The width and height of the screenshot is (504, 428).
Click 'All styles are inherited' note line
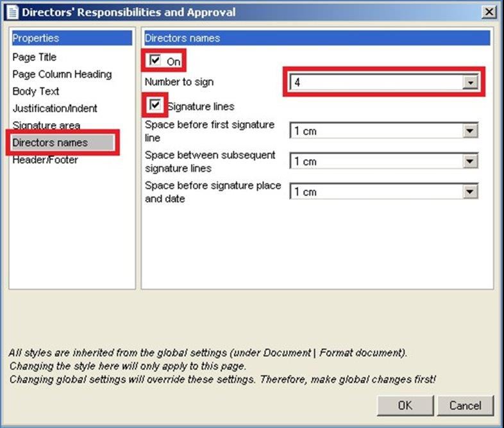[208, 353]
